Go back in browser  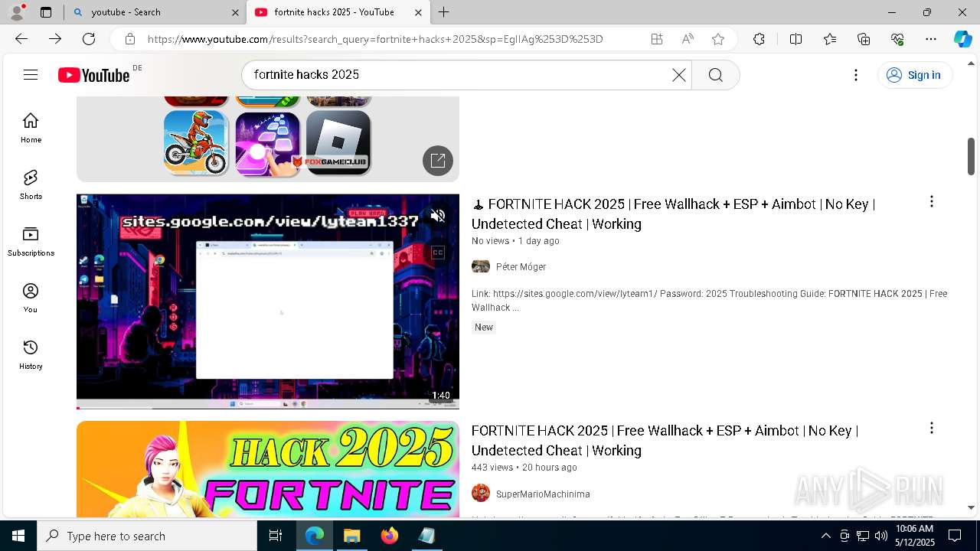[21, 39]
